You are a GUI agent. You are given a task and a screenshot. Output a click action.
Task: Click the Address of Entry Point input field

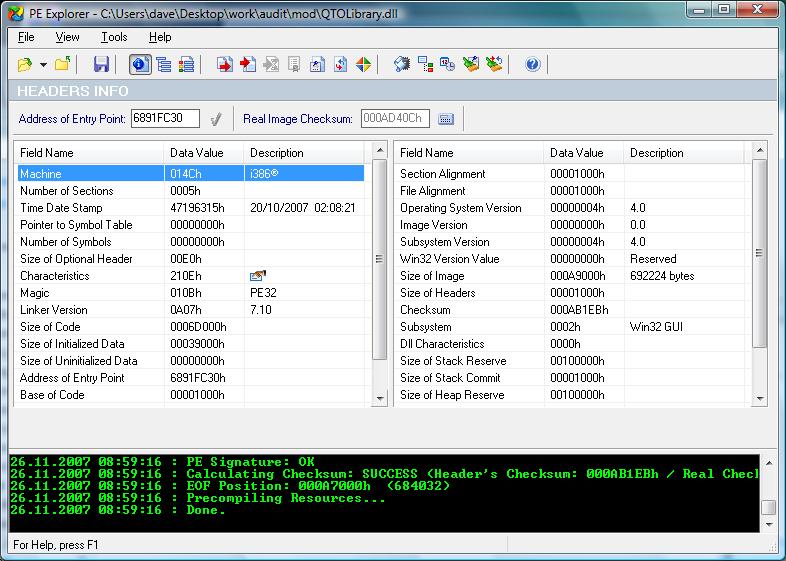pyautogui.click(x=165, y=118)
